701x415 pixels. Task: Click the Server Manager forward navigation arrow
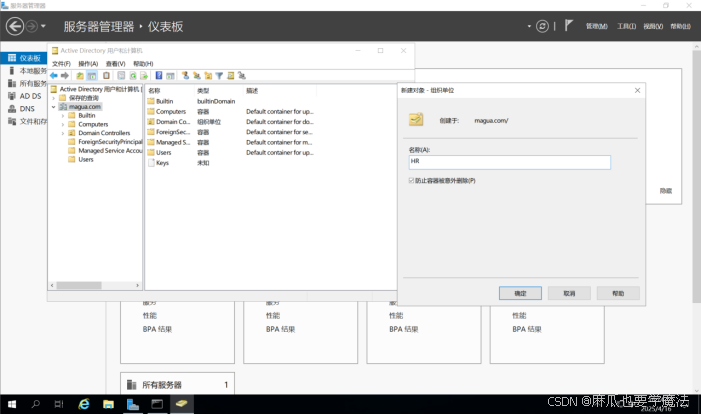click(x=31, y=26)
